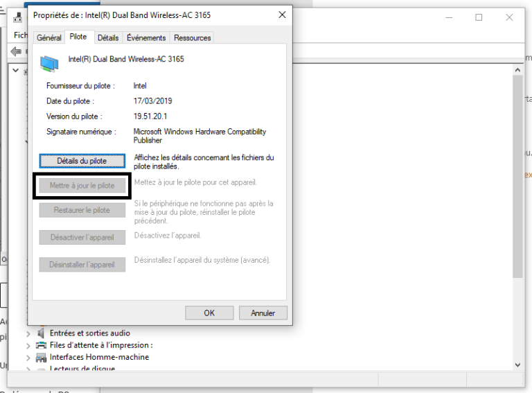Screen dimensions: 532x393
Task: Select Files d'attente à l'impression item
Action: click(x=101, y=345)
